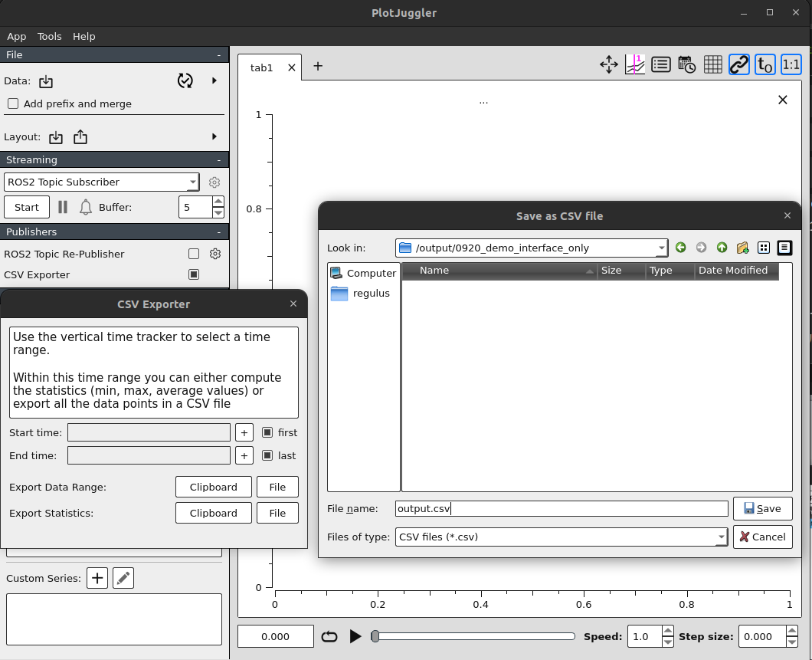Click the Save button
The width and height of the screenshot is (812, 660).
point(762,509)
